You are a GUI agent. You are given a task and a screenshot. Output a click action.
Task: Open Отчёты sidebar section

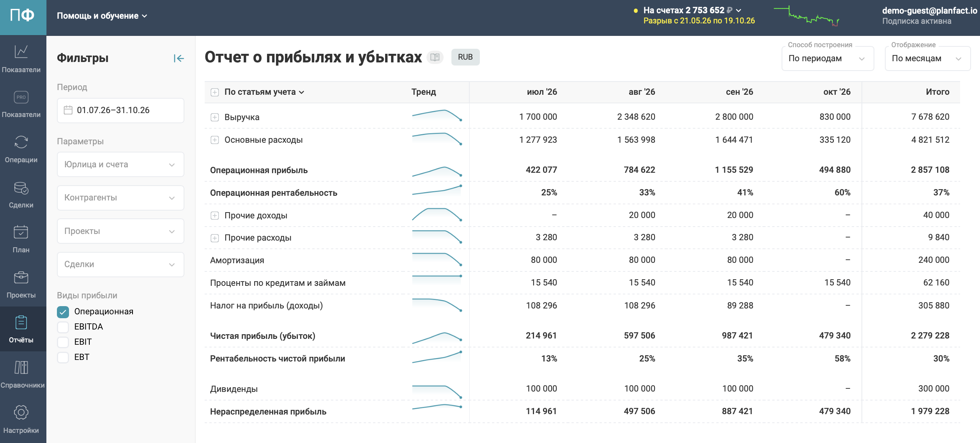[x=21, y=329]
